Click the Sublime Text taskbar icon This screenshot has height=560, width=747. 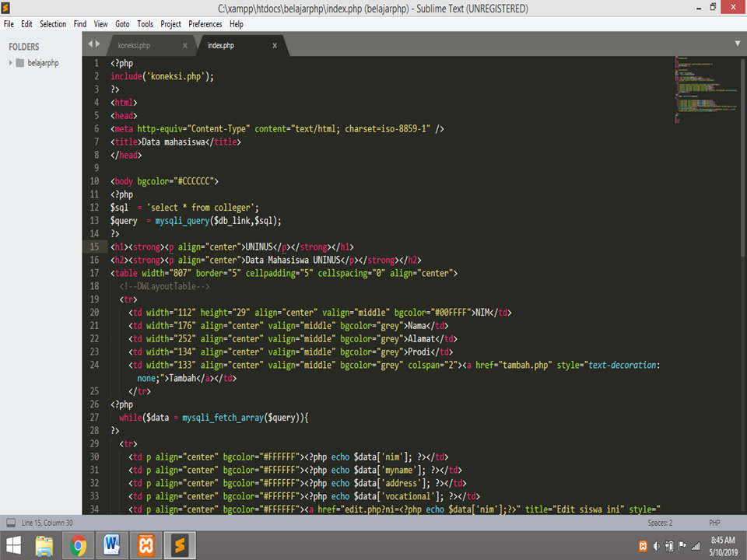(x=181, y=545)
